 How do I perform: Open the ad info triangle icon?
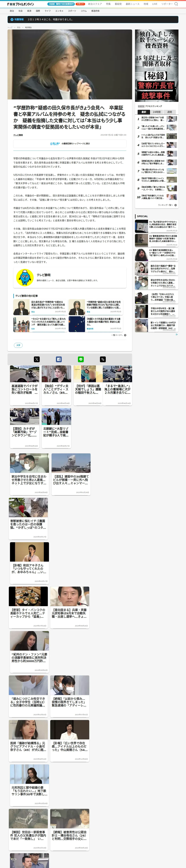click(x=177, y=334)
